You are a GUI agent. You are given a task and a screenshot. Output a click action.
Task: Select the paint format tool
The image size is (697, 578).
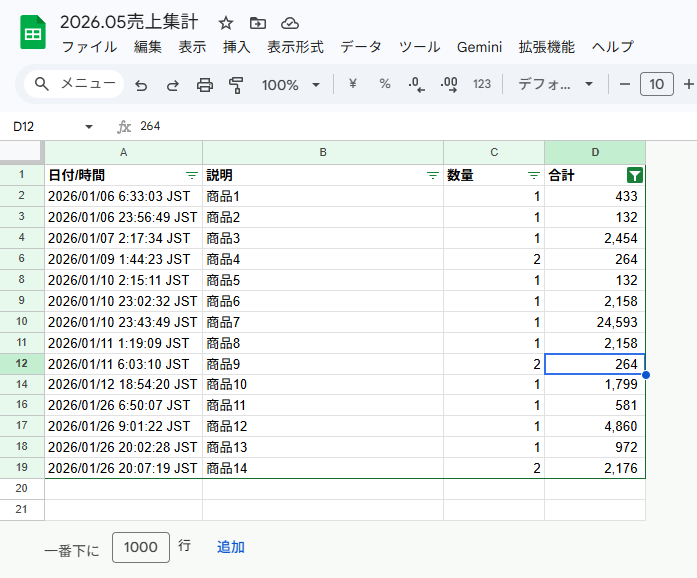click(x=236, y=85)
